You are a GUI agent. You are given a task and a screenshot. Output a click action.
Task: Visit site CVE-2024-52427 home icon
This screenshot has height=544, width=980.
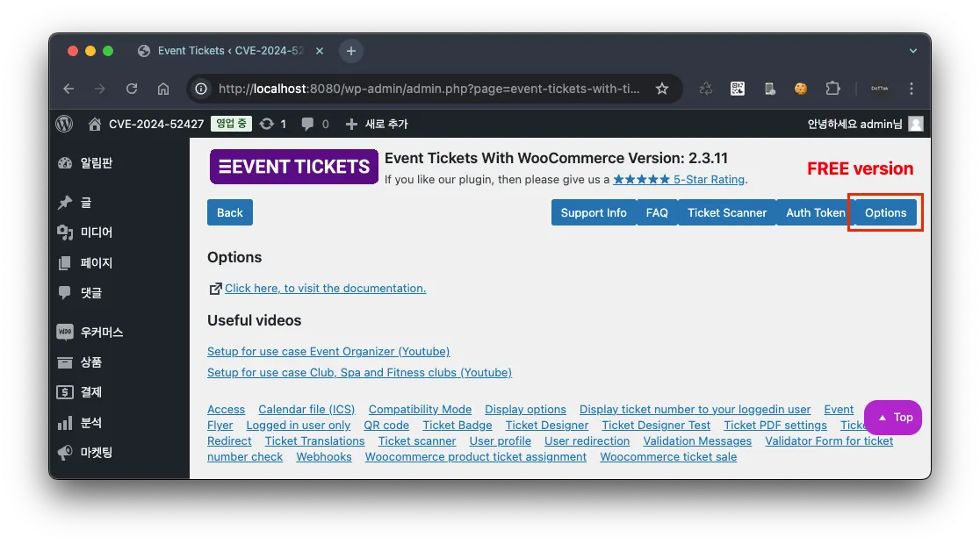point(94,124)
